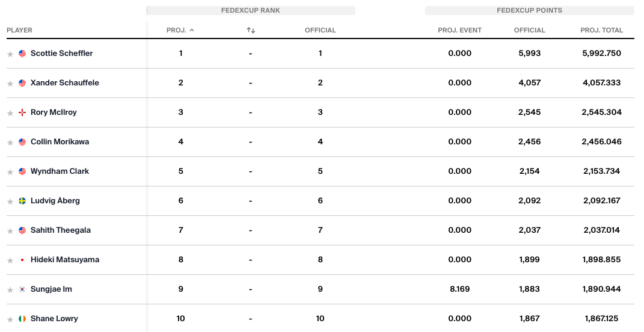Star Shane Lowry as a favorite
Screen dimensions: 644x332
tap(10, 319)
